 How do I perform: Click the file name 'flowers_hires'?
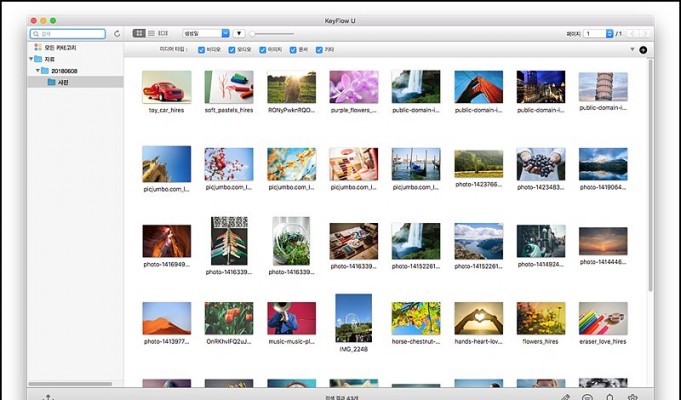(541, 342)
